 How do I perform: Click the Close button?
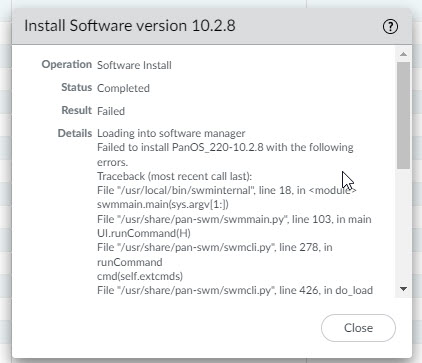point(358,328)
